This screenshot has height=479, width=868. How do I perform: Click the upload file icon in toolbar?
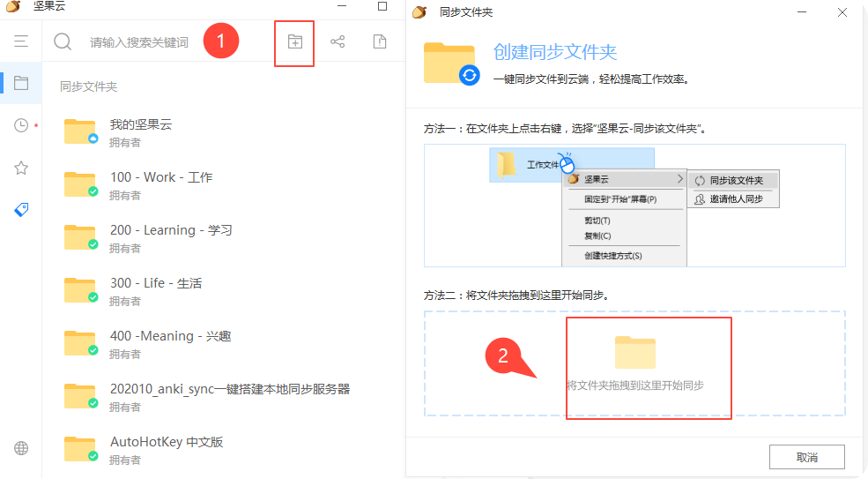click(380, 41)
